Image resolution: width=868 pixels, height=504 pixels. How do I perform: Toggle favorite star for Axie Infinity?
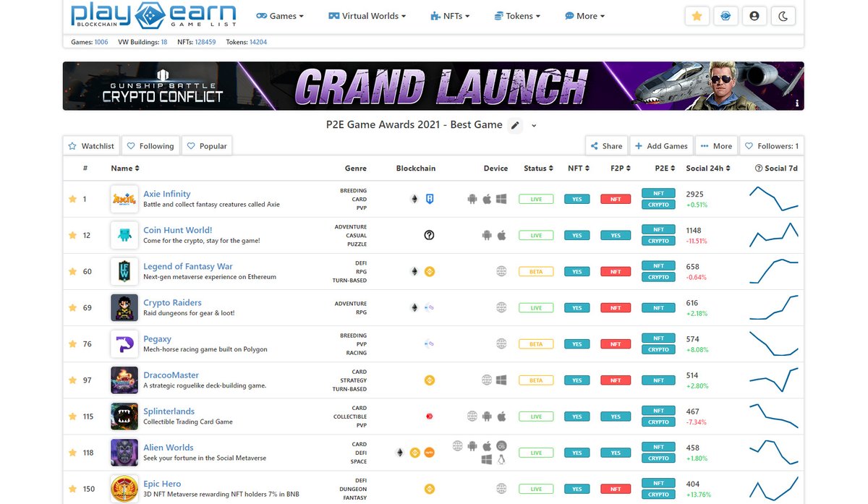click(x=72, y=199)
